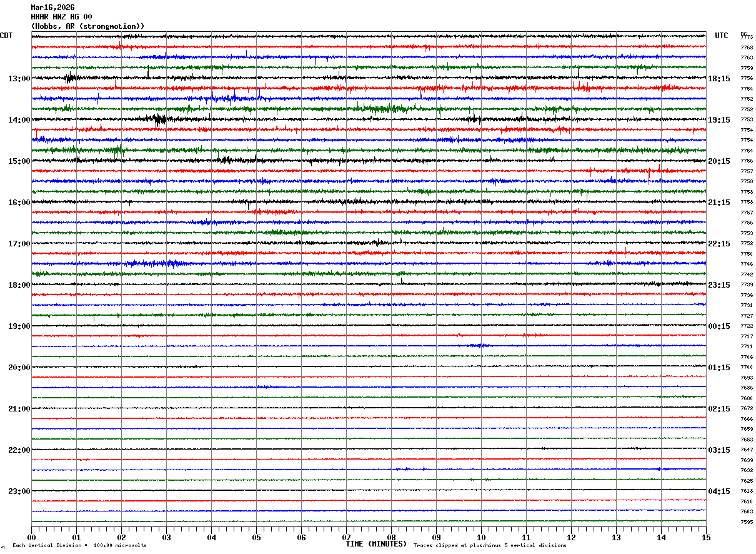
Task: Click the station code 'HHAR HNZ AG 00'
Action: click(x=61, y=17)
